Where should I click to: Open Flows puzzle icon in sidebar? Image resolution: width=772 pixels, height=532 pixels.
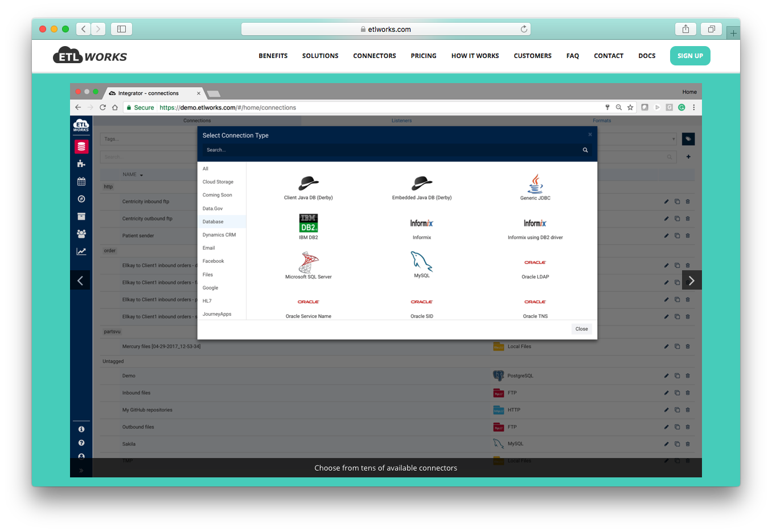pyautogui.click(x=81, y=164)
